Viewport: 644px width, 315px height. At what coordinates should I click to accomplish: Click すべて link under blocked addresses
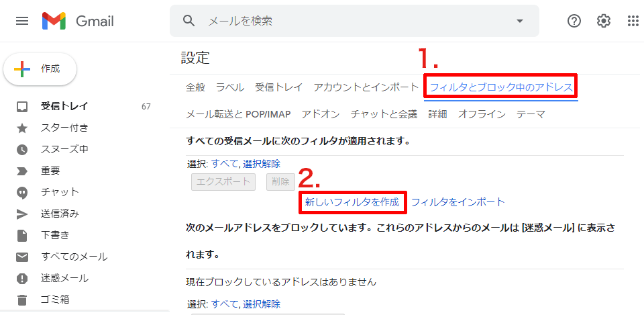pyautogui.click(x=224, y=304)
